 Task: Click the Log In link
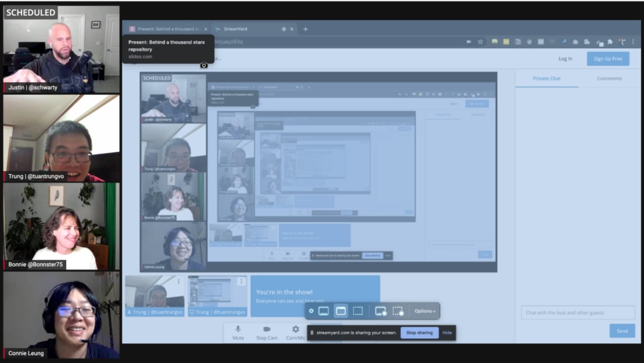(x=566, y=59)
